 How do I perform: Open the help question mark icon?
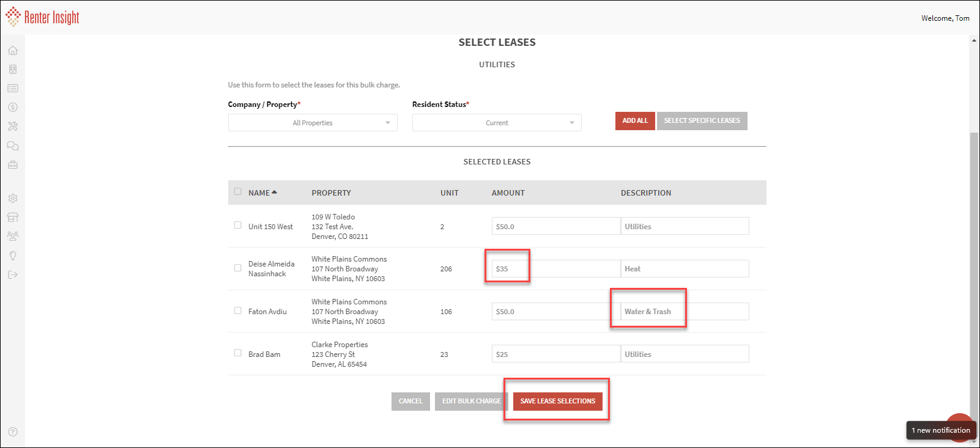click(x=13, y=432)
